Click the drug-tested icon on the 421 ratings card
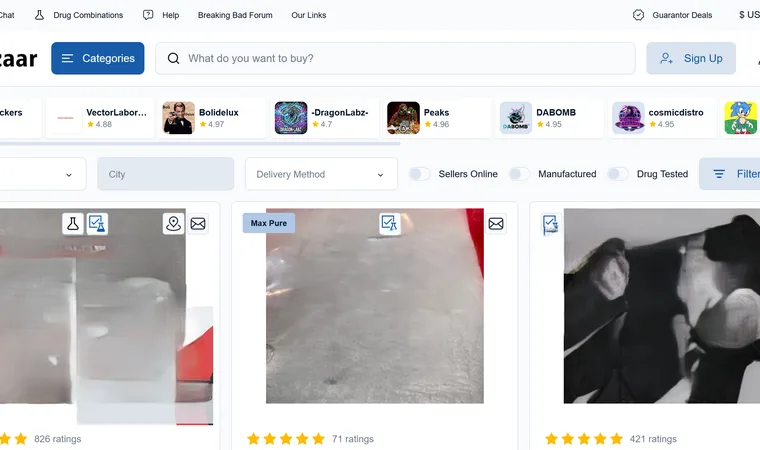 (x=551, y=225)
